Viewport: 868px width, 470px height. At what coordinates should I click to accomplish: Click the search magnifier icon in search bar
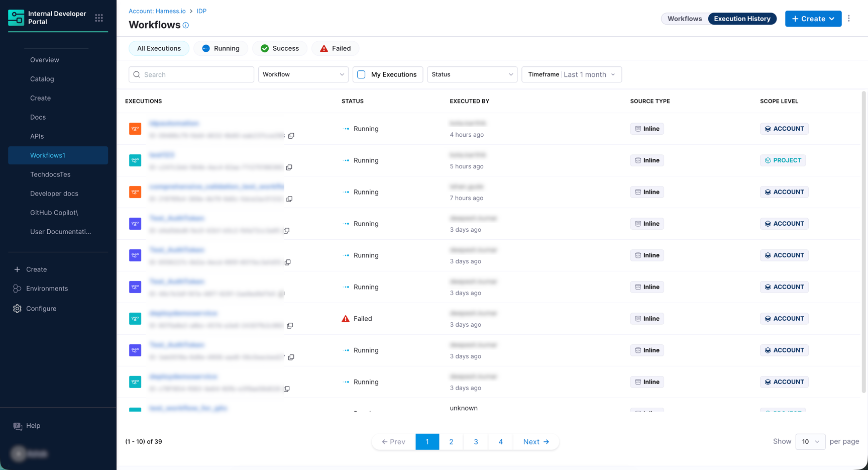pyautogui.click(x=137, y=74)
